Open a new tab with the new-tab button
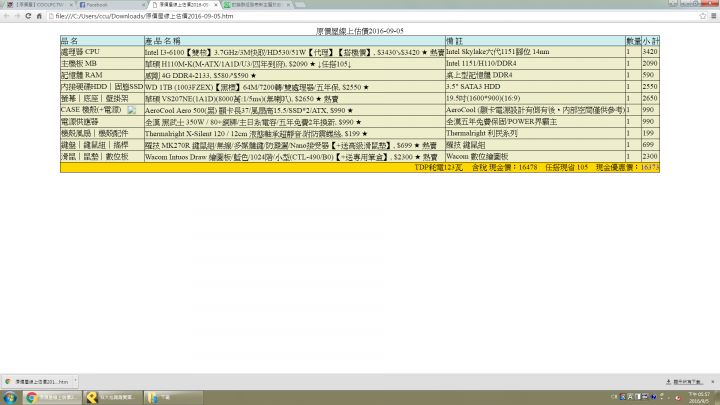The width and height of the screenshot is (720, 405). [300, 5]
